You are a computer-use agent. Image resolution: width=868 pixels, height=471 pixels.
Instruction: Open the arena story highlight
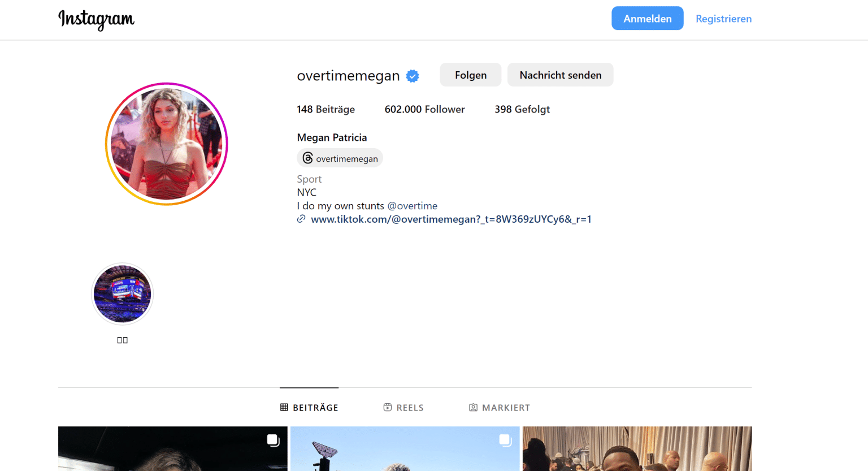click(x=122, y=294)
